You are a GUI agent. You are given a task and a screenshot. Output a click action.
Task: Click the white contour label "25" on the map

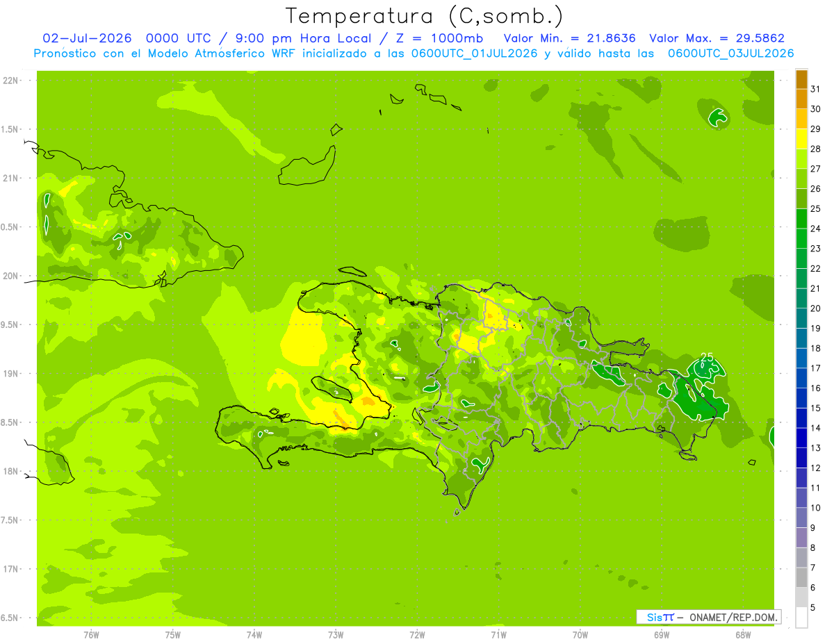coord(707,357)
